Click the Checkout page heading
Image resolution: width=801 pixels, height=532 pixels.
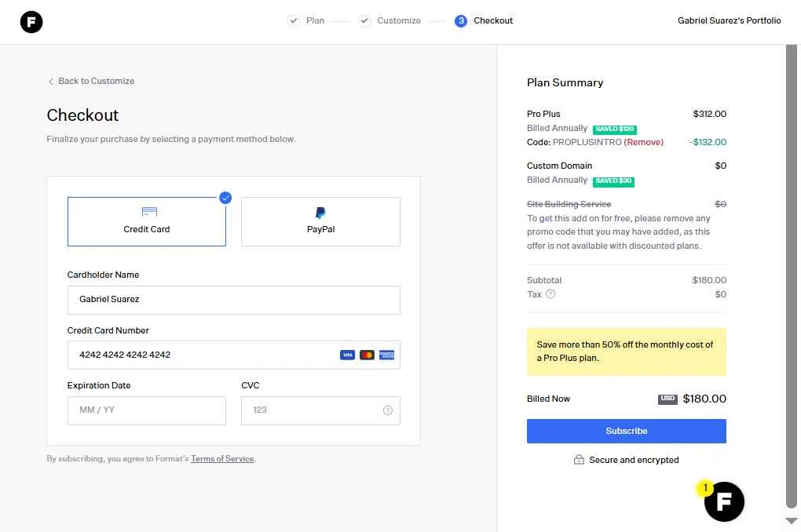point(82,115)
